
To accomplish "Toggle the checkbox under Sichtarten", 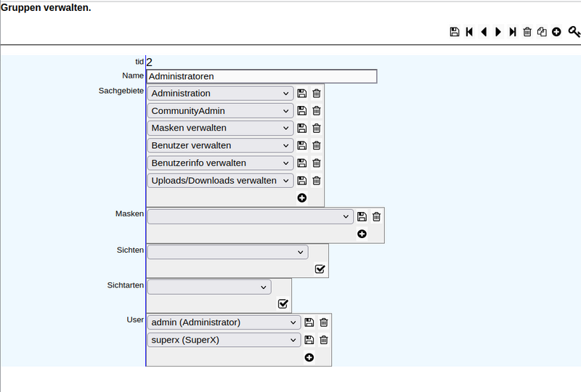I will pyautogui.click(x=283, y=304).
